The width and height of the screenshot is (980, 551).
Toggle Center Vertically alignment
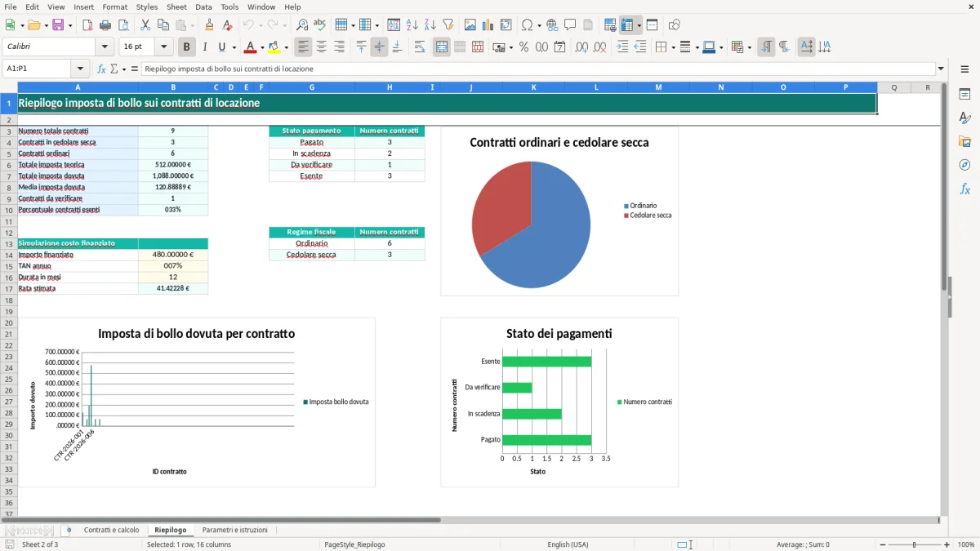coord(379,47)
